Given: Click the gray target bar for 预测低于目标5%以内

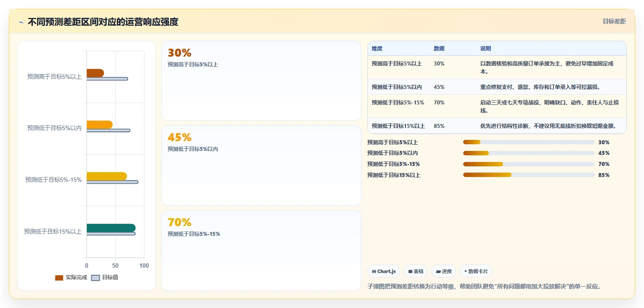Looking at the screenshot, I should point(108,131).
